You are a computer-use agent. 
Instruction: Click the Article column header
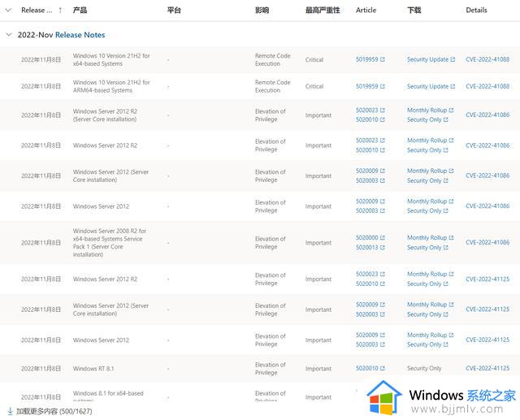(366, 11)
